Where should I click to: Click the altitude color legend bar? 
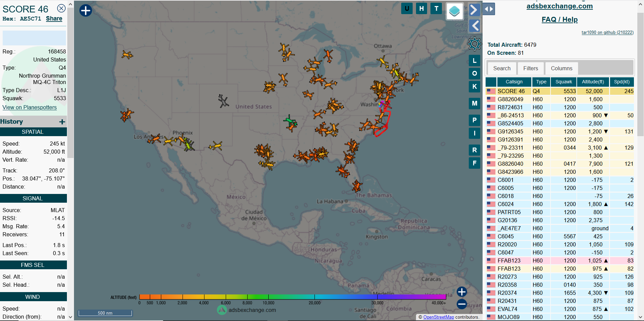(x=293, y=297)
